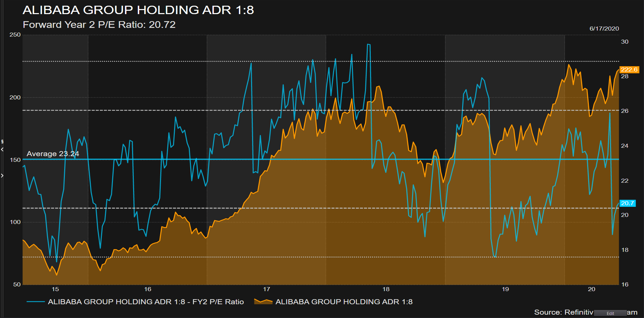
Task: Click the blue 20.7 last P/E tag
Action: click(x=627, y=203)
